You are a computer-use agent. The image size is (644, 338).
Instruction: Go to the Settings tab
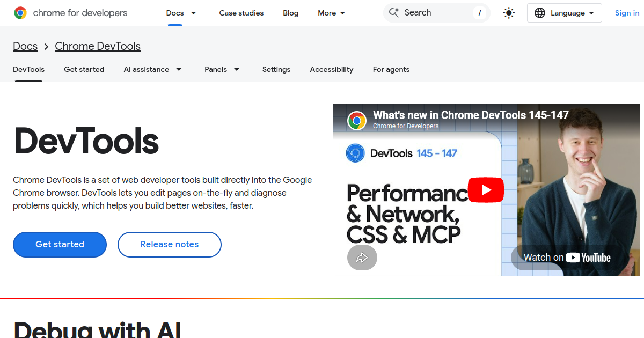[276, 69]
